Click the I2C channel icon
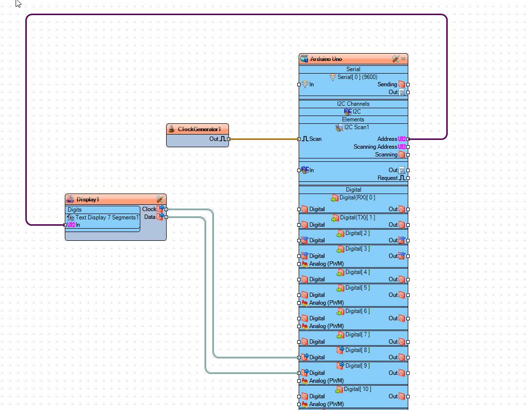Image resolution: width=532 pixels, height=410 pixels. (348, 111)
